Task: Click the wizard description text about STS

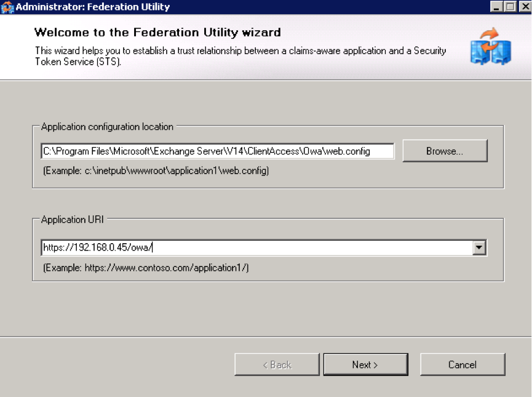Action: point(240,56)
